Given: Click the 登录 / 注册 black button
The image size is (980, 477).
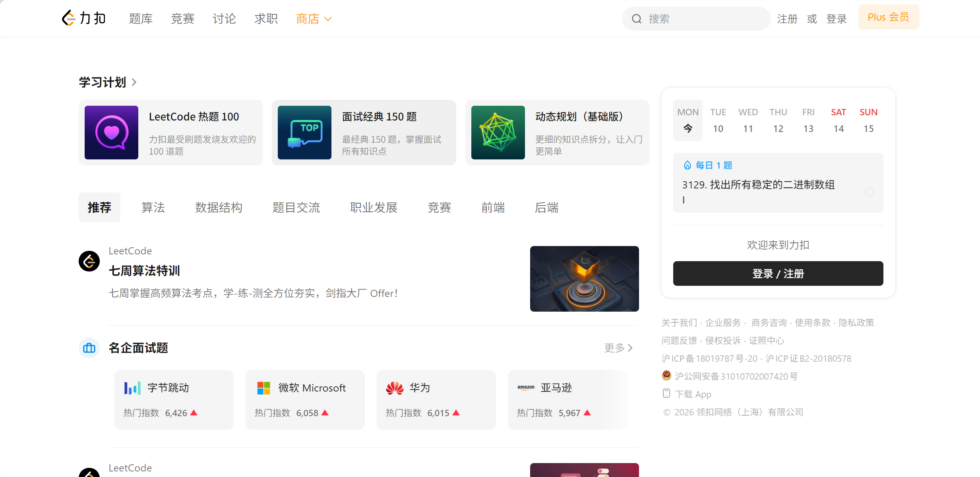Looking at the screenshot, I should point(778,273).
